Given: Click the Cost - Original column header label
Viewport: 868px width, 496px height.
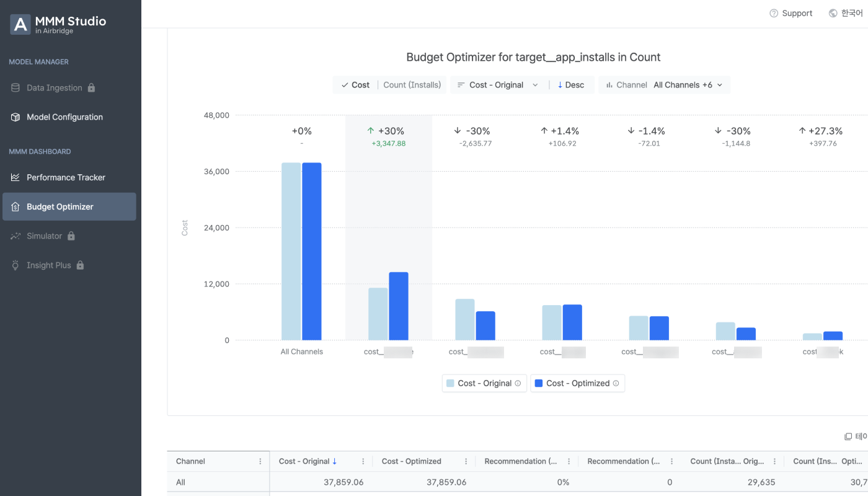Looking at the screenshot, I should (x=304, y=461).
